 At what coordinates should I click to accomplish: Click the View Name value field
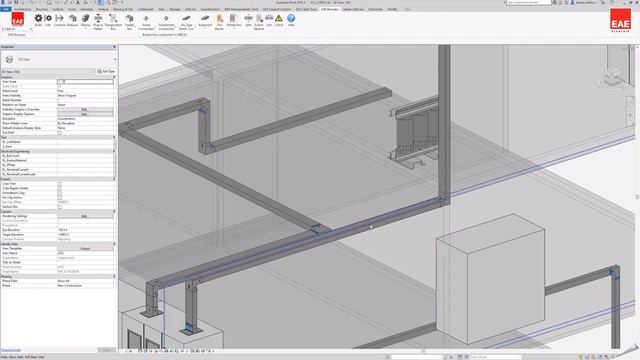point(85,253)
